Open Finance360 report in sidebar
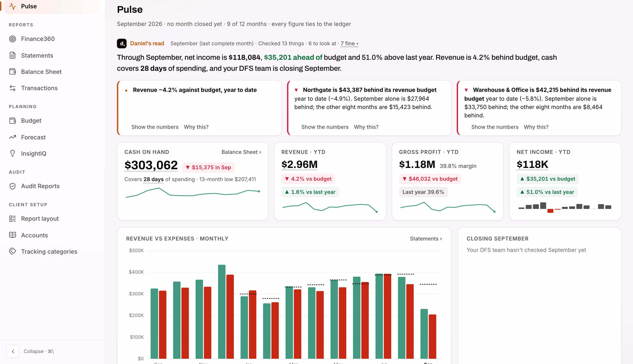The height and width of the screenshot is (364, 633). click(53, 39)
